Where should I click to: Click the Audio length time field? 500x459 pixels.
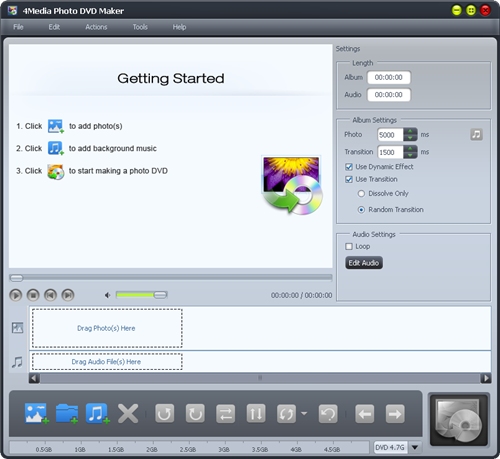[389, 95]
